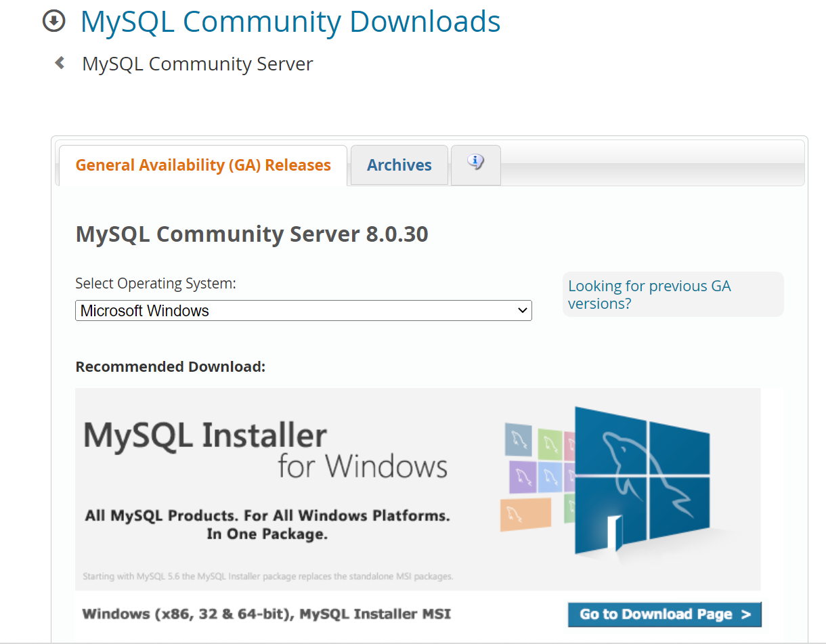Viewport: 826px width, 644px height.
Task: Click the MySQL Community Downloads heading link
Action: [x=290, y=22]
